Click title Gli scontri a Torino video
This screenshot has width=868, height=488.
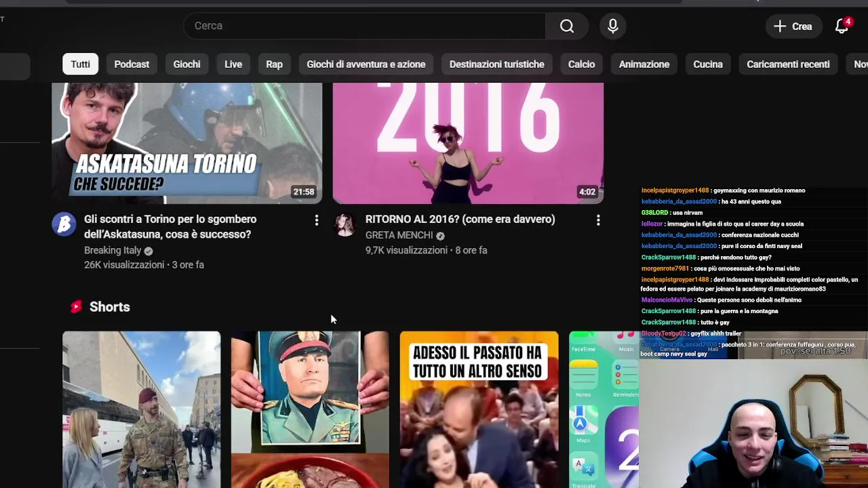tap(170, 226)
